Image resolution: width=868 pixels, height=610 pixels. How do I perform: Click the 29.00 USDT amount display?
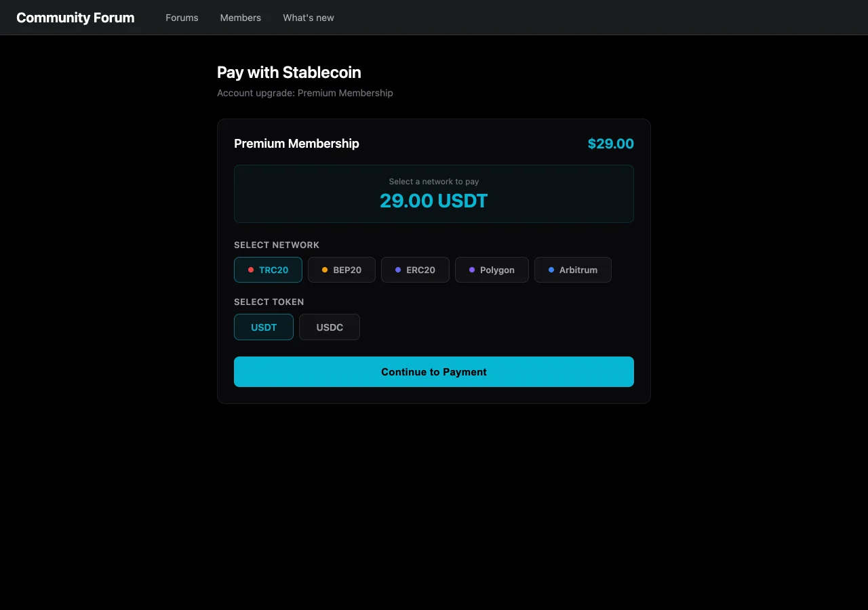[x=434, y=201]
